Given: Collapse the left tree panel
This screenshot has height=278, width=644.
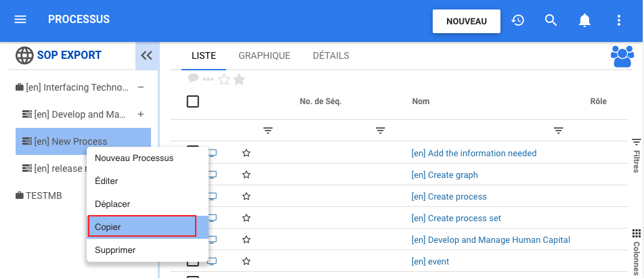Looking at the screenshot, I should coord(146,55).
